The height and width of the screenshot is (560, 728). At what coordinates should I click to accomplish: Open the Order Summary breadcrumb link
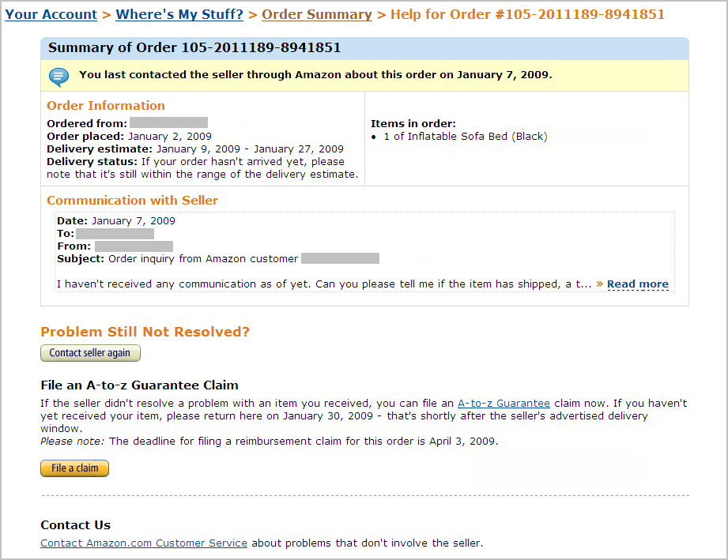click(317, 14)
